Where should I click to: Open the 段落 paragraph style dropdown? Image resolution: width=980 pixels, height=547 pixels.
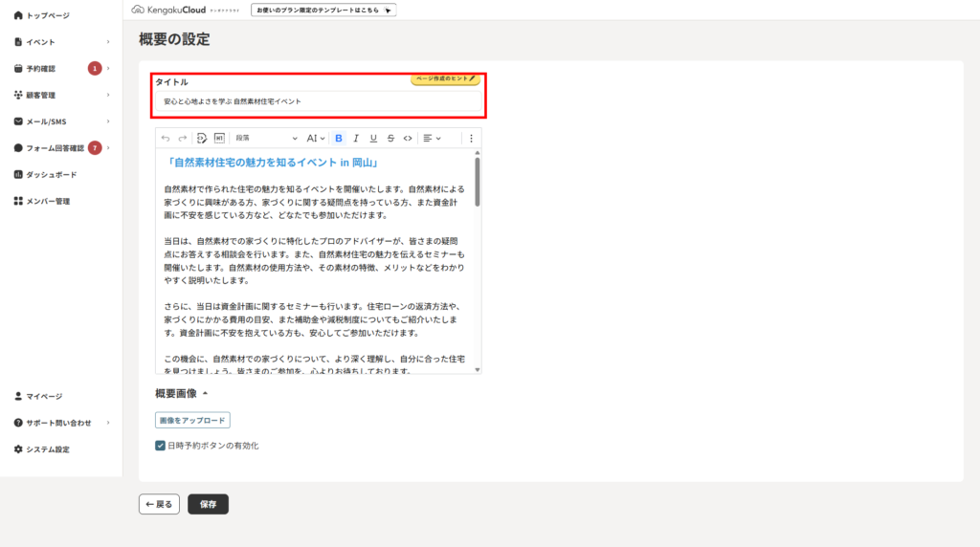pos(266,139)
